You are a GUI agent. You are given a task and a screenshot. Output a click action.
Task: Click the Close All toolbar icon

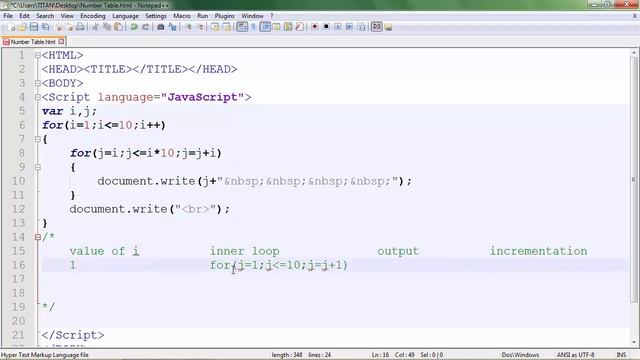69,27
